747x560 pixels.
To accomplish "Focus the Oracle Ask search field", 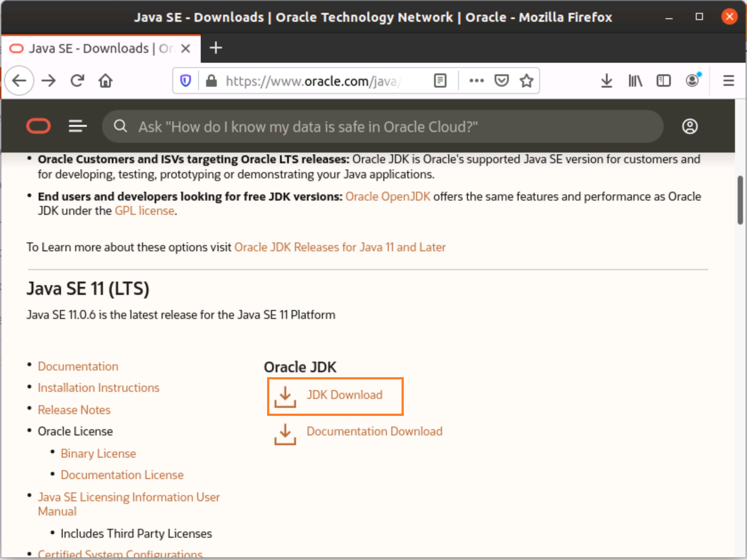I will [x=383, y=126].
